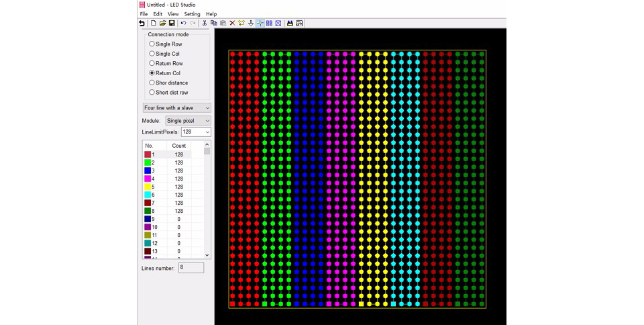The height and width of the screenshot is (325, 644).
Task: Save using the floppy disk icon
Action: (x=172, y=24)
